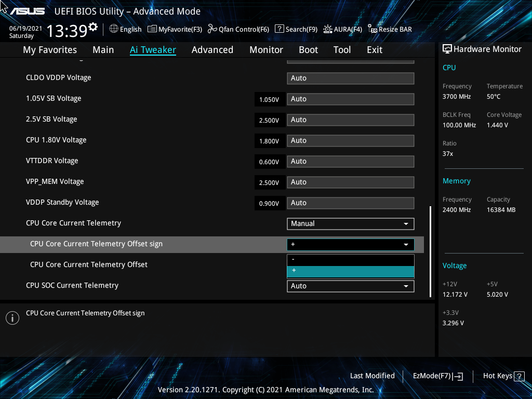Image resolution: width=532 pixels, height=399 pixels.
Task: Select the plus sign for Telemetry Offset
Action: point(350,270)
